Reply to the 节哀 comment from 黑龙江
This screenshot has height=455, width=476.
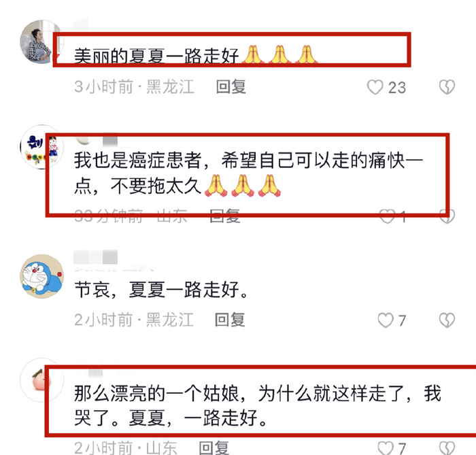(230, 320)
